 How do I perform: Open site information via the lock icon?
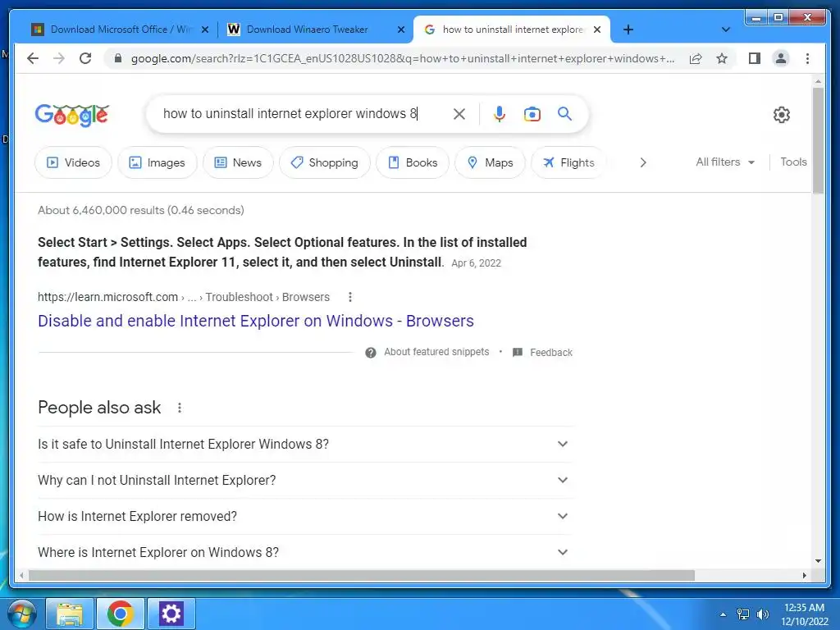pos(118,58)
